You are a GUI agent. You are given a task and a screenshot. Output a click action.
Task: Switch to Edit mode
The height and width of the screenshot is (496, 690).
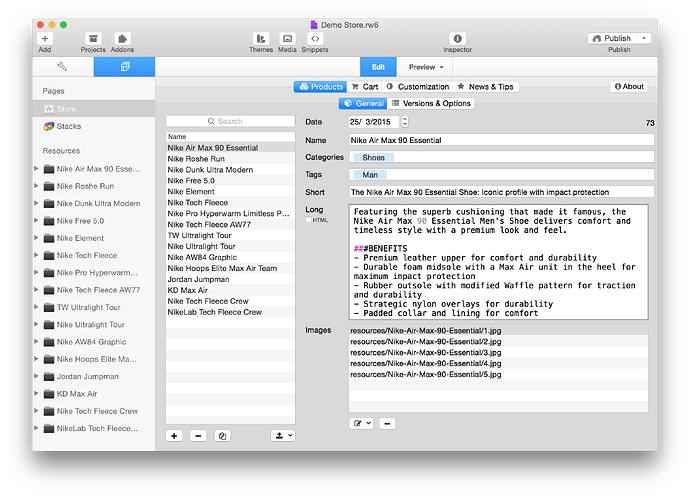tap(378, 67)
